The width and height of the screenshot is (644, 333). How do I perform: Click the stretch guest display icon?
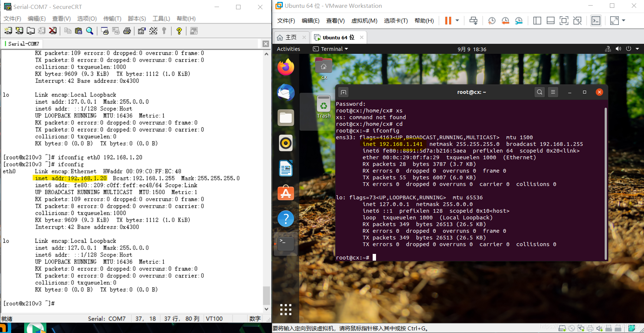point(614,21)
